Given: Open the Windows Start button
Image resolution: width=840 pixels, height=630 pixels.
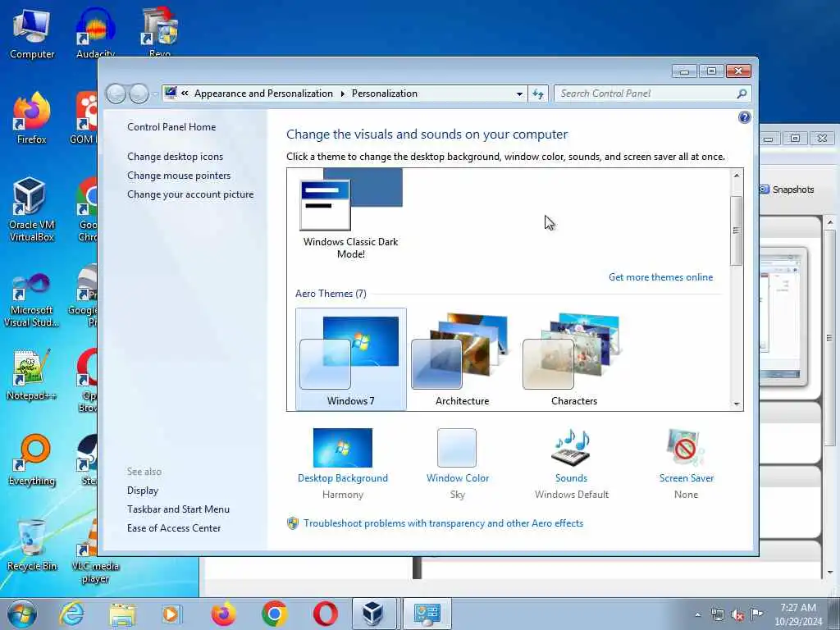Looking at the screenshot, I should coord(22,614).
